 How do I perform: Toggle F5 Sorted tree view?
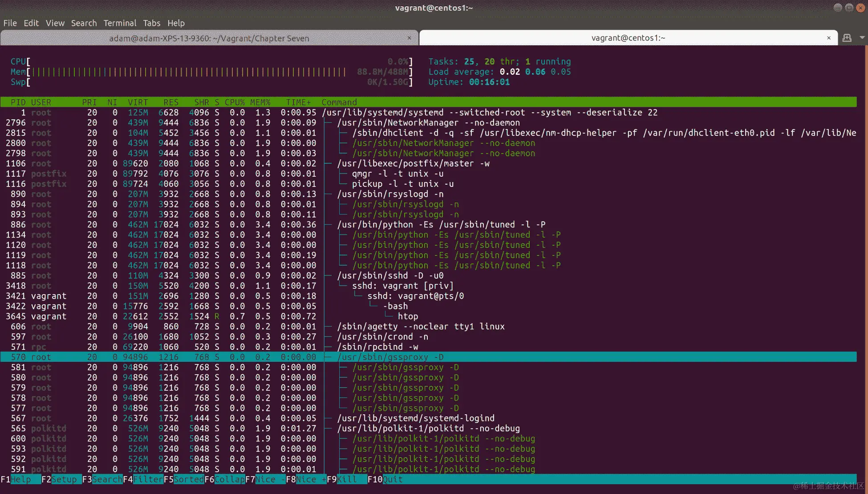pos(188,479)
